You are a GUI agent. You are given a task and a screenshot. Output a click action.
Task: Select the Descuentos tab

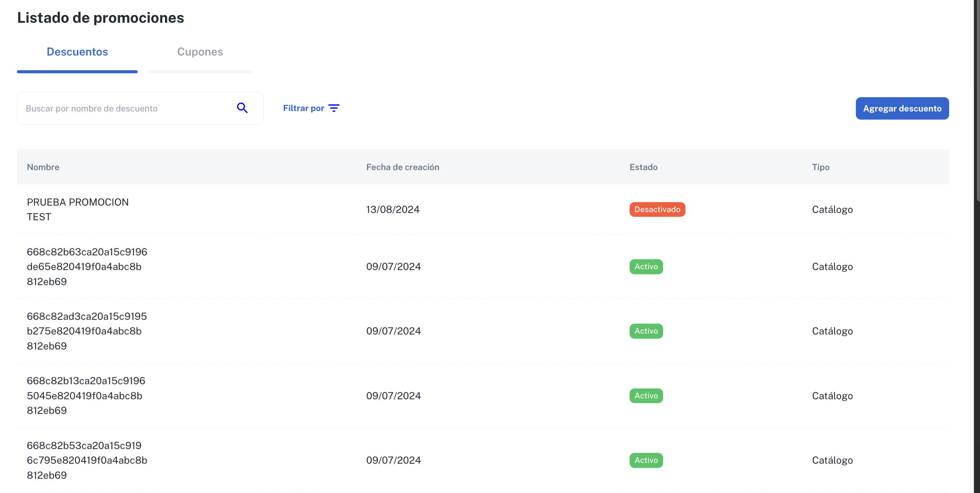click(77, 52)
